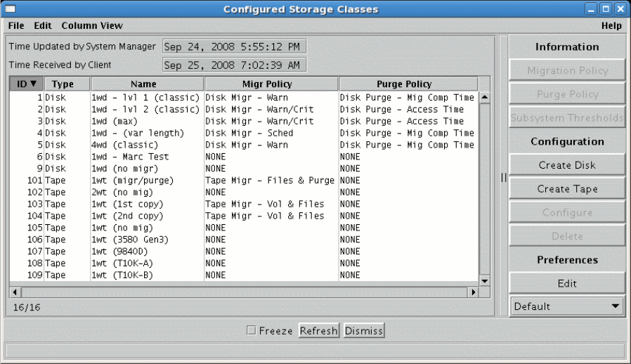Click the Create Tape button

pos(567,189)
